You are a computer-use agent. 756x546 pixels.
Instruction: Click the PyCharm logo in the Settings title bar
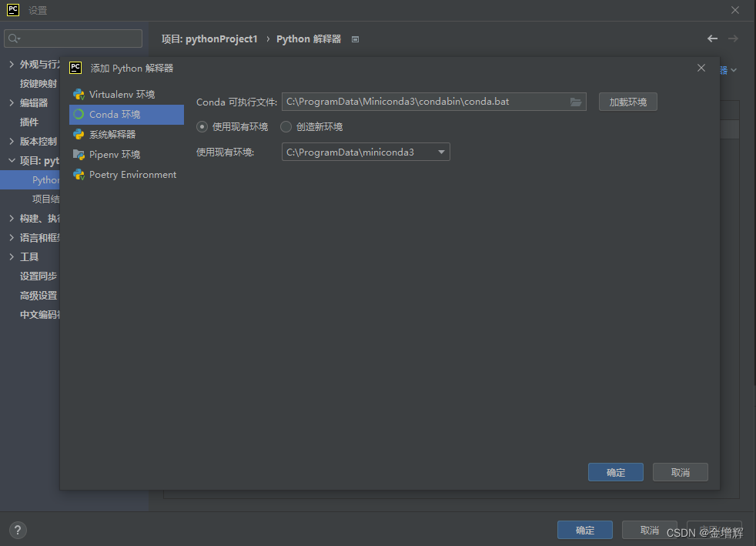[x=13, y=10]
